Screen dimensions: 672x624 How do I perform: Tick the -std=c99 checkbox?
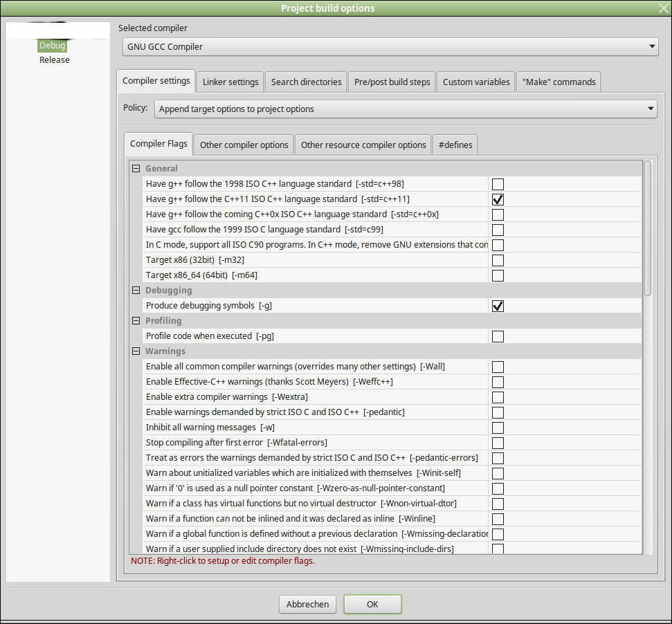point(498,230)
